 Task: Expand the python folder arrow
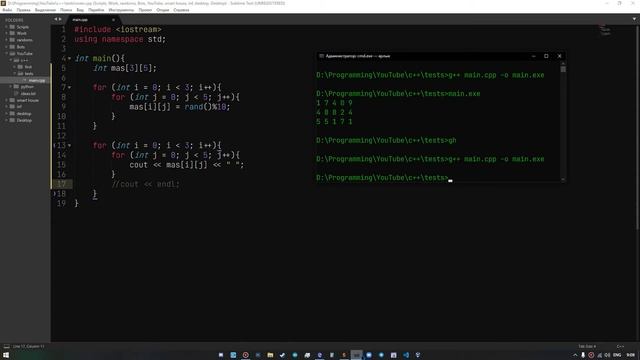click(11, 87)
